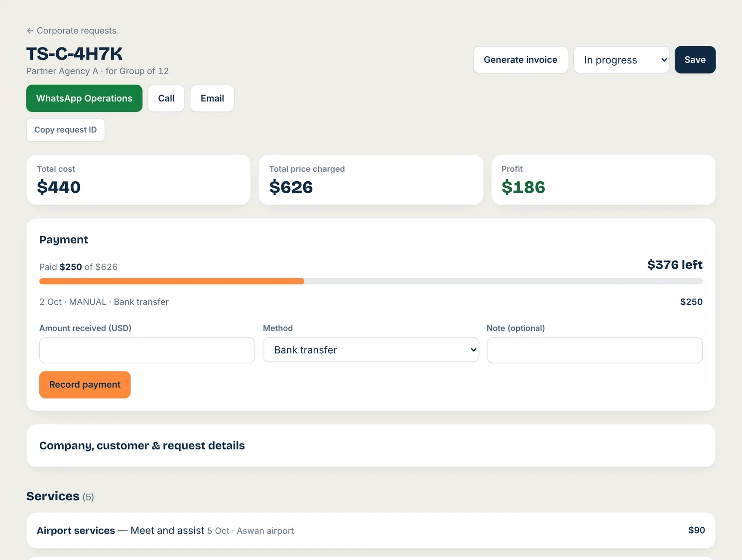The height and width of the screenshot is (560, 742).
Task: Click the Email button
Action: [212, 99]
